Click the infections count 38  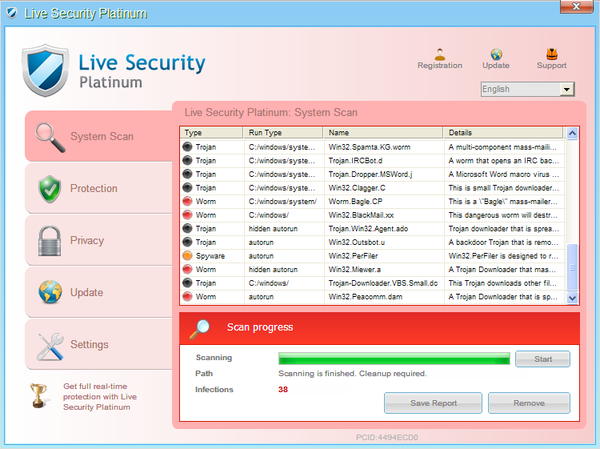[x=283, y=389]
